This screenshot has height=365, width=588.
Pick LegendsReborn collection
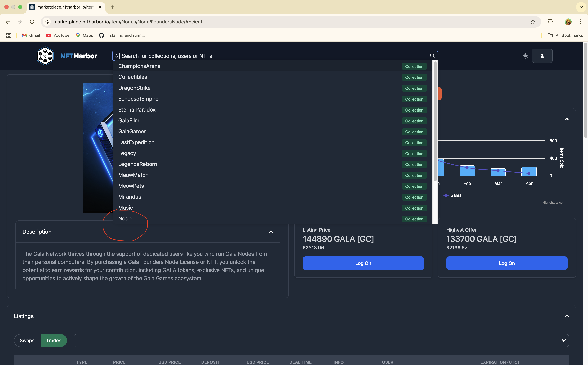pyautogui.click(x=273, y=164)
